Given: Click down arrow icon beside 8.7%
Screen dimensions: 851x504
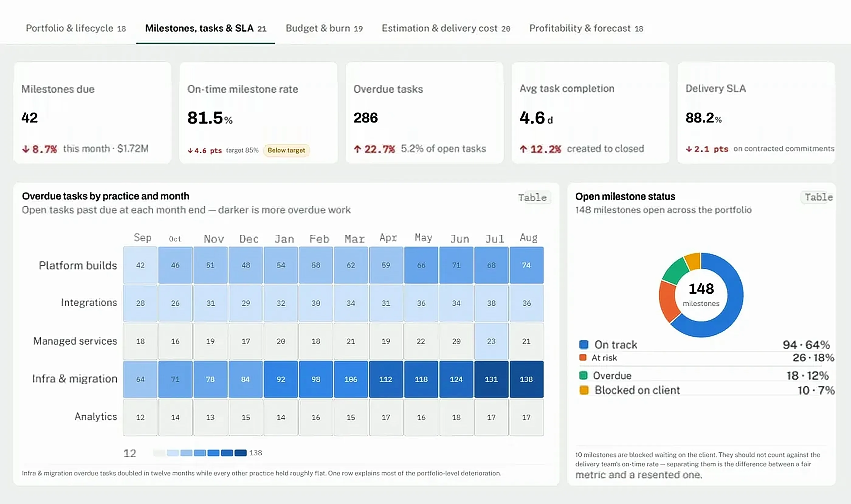Looking at the screenshot, I should [x=26, y=149].
